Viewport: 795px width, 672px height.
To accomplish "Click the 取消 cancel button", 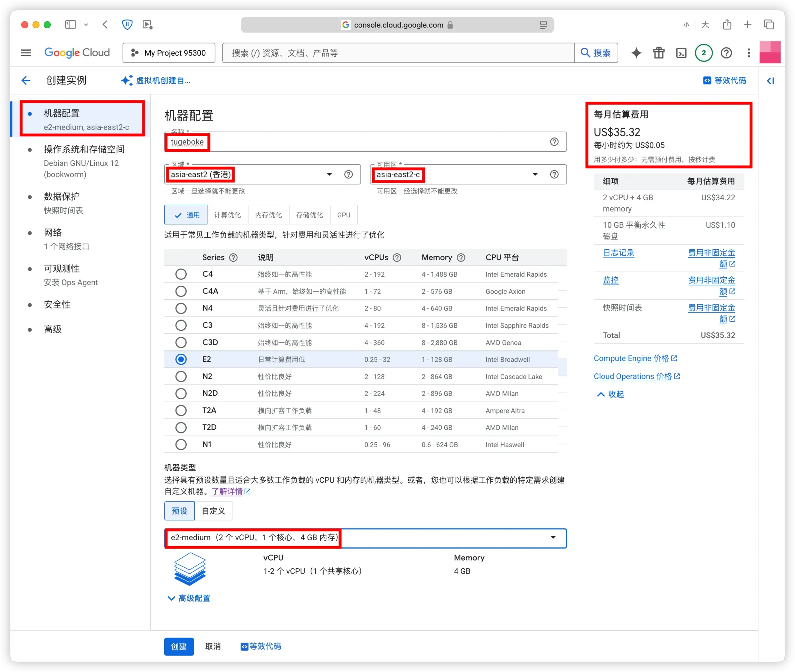I will (213, 647).
